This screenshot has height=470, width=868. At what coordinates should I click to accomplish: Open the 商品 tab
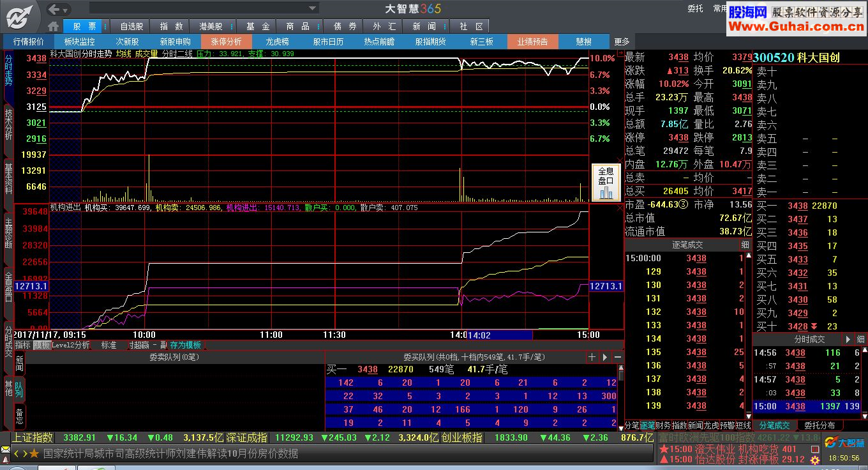pos(297,26)
